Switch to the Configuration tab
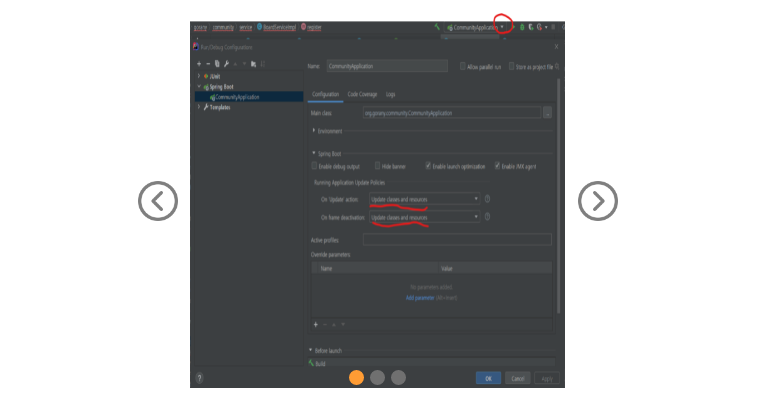The height and width of the screenshot is (402, 778). pyautogui.click(x=325, y=94)
